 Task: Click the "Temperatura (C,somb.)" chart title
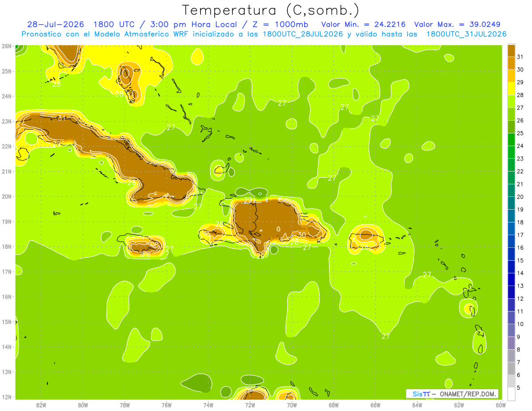pos(271,10)
